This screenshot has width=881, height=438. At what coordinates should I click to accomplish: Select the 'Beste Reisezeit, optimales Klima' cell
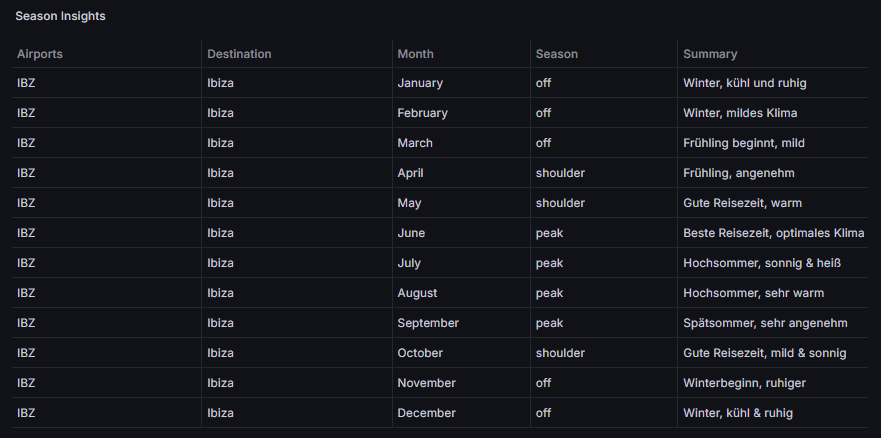[773, 233]
